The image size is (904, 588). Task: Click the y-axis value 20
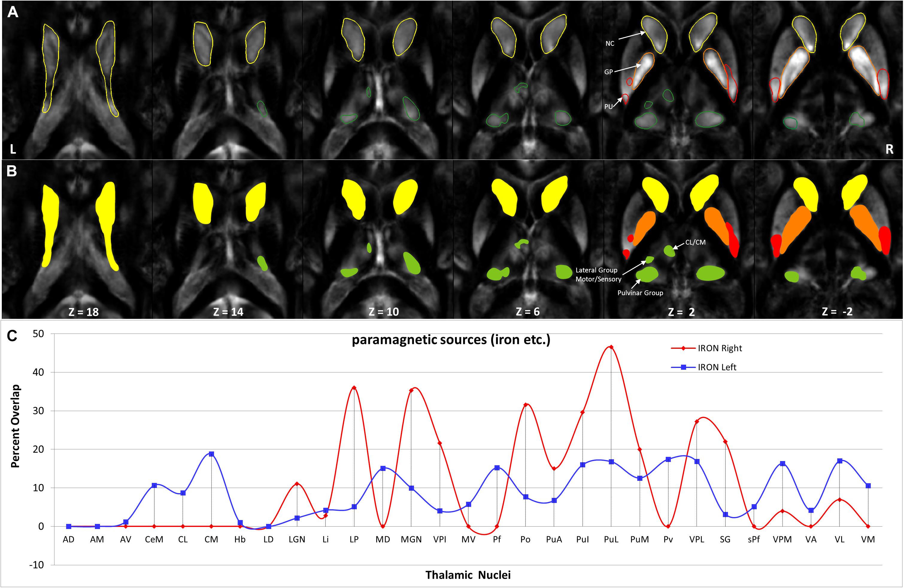point(38,449)
